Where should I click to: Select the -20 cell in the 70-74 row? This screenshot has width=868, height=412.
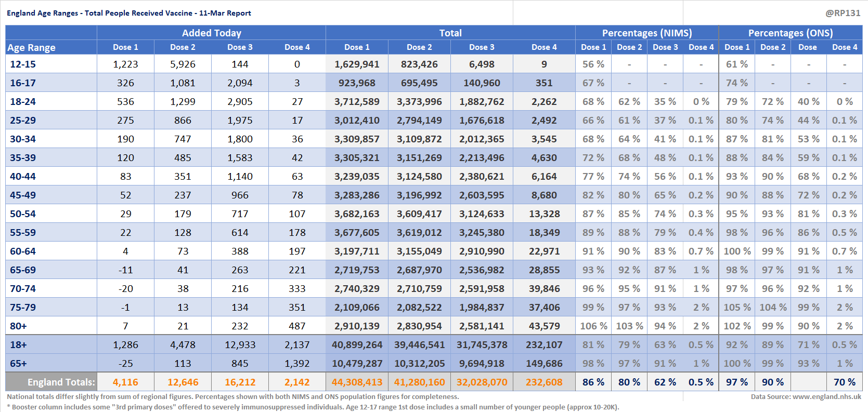125,289
